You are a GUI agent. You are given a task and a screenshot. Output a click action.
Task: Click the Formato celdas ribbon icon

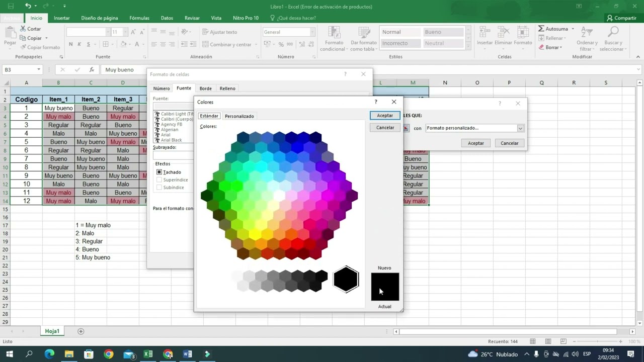[523, 33]
